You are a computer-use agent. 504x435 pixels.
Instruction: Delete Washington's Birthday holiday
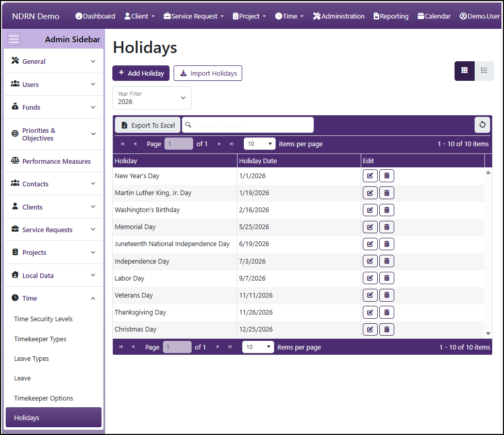(x=387, y=210)
